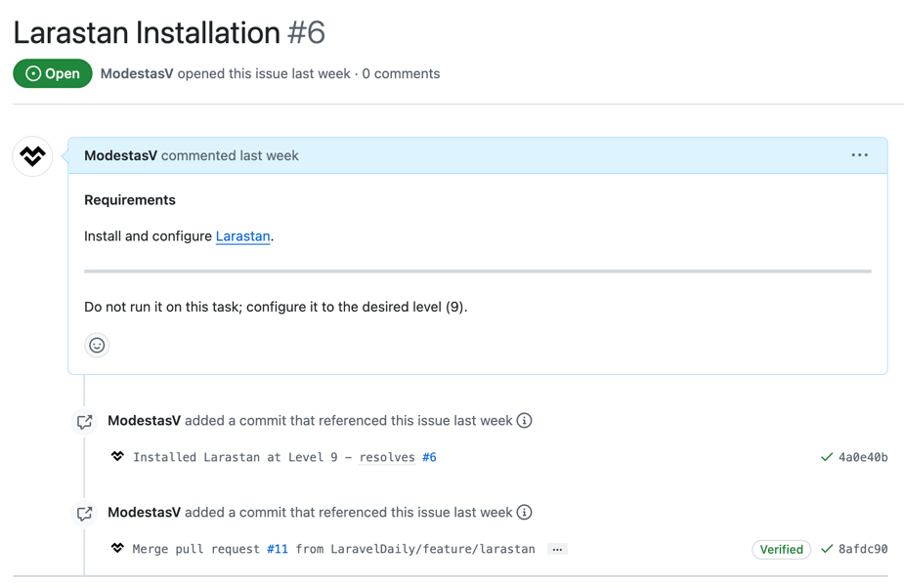Click the small avatar beside 'Installed Larastan' commit
The height and width of the screenshot is (588, 904).
(x=117, y=456)
